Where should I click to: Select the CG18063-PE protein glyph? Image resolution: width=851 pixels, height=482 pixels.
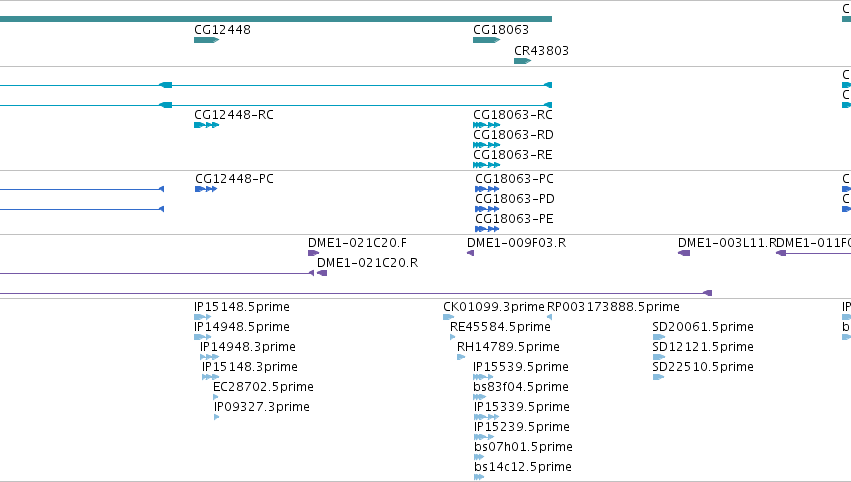click(487, 229)
